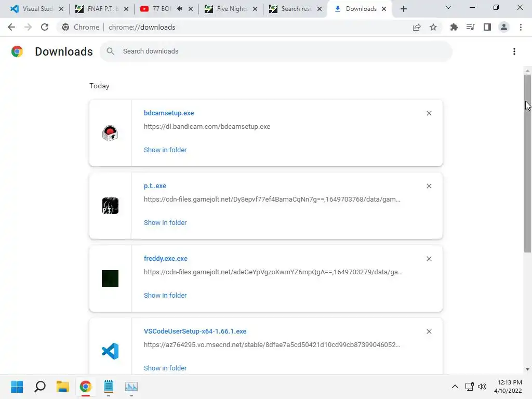This screenshot has height=399, width=532.
Task: Click the Chrome logo beside Downloads title
Action: point(17,51)
